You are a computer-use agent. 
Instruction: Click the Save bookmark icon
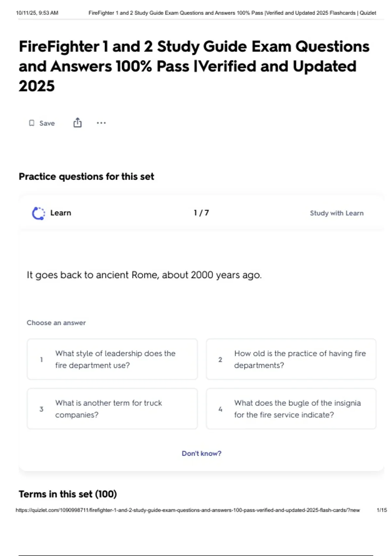tap(32, 123)
